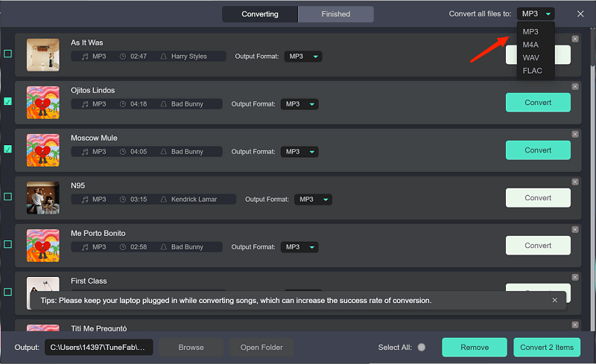
Task: Dismiss the tips banner with its X icon
Action: pyautogui.click(x=554, y=300)
